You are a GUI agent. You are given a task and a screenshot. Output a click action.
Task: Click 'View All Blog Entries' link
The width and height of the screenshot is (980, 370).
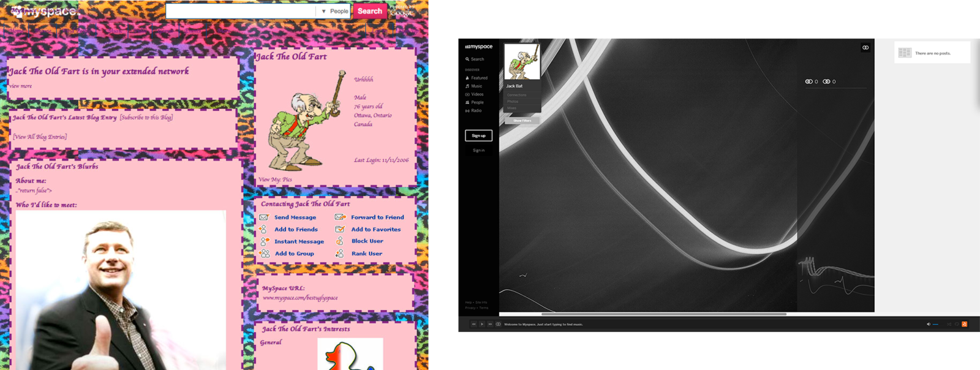pyautogui.click(x=40, y=137)
